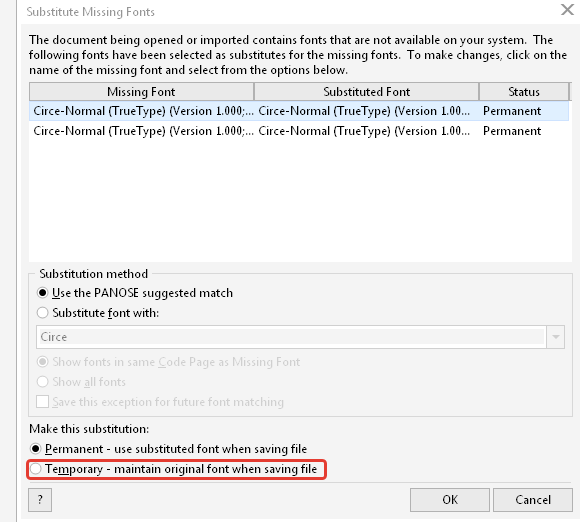583x522 pixels.
Task: Click Permanent status in second row
Action: pos(512,131)
